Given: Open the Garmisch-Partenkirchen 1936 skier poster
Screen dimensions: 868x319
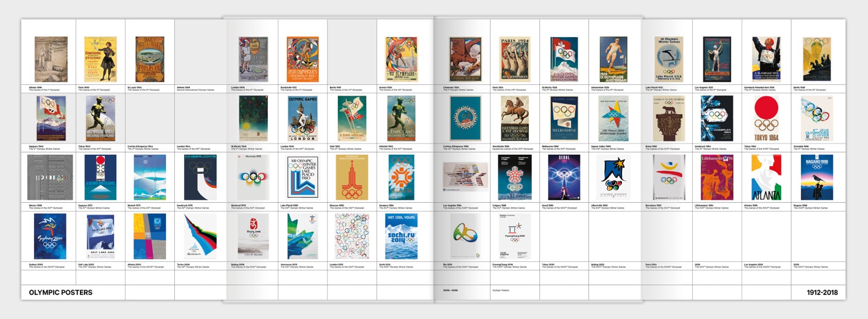Looking at the screenshot, I should [767, 60].
